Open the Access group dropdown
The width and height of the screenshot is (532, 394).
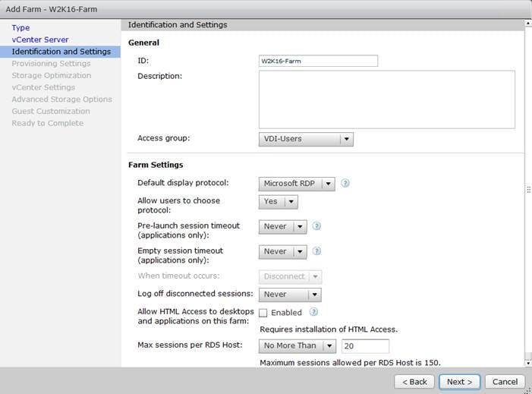click(x=306, y=139)
